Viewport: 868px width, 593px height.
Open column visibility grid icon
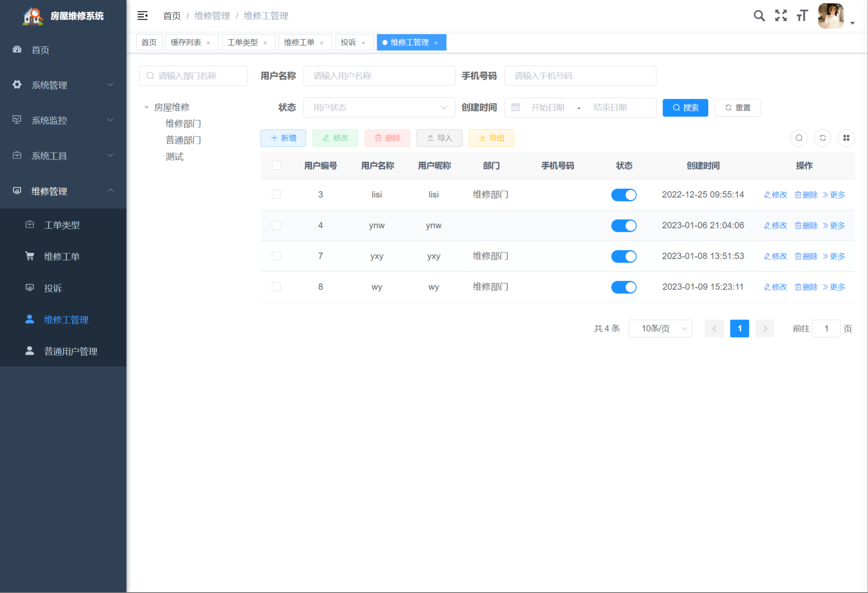point(846,138)
